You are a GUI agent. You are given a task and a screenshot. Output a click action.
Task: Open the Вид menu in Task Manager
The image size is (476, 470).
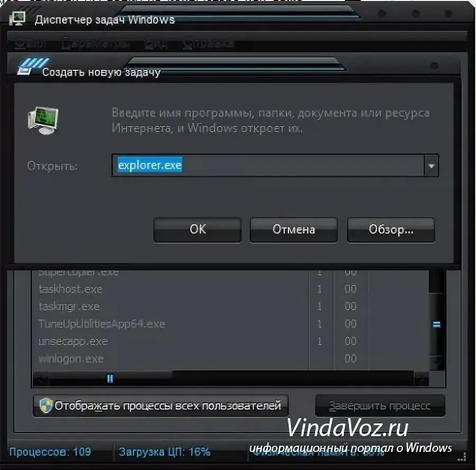tap(156, 44)
